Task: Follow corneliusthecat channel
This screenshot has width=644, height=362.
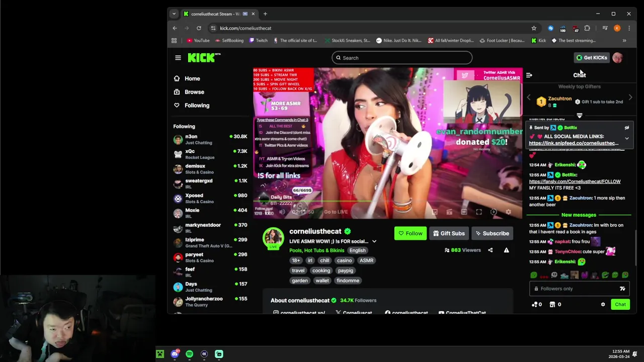Action: (x=410, y=233)
